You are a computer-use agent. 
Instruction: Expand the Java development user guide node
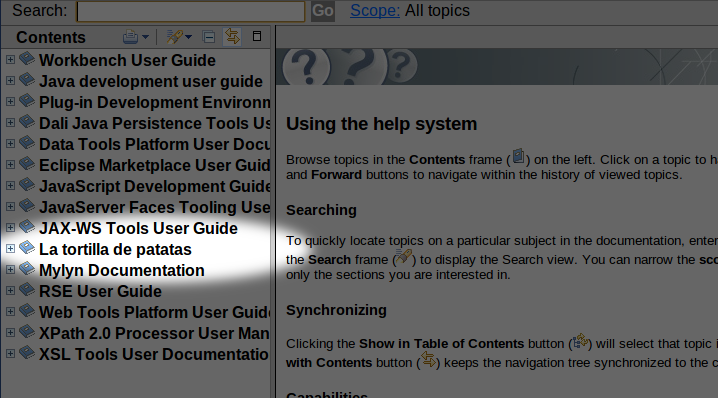pos(10,81)
